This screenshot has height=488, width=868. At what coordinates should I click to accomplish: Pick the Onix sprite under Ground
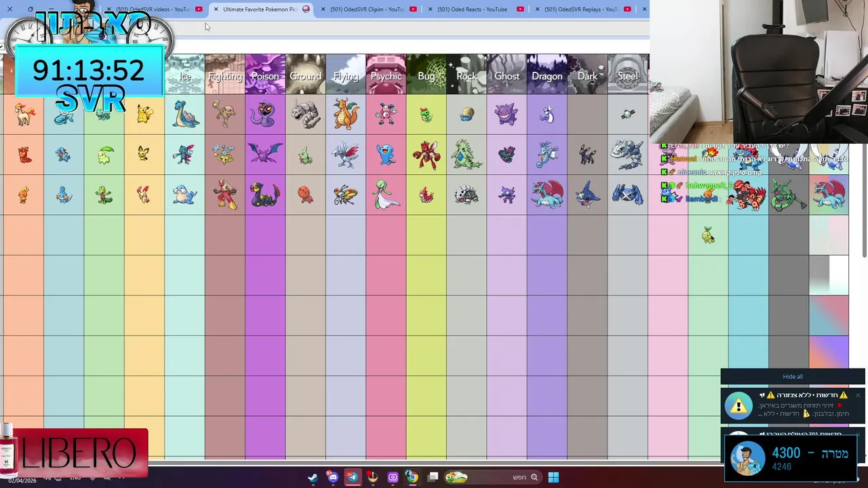305,114
